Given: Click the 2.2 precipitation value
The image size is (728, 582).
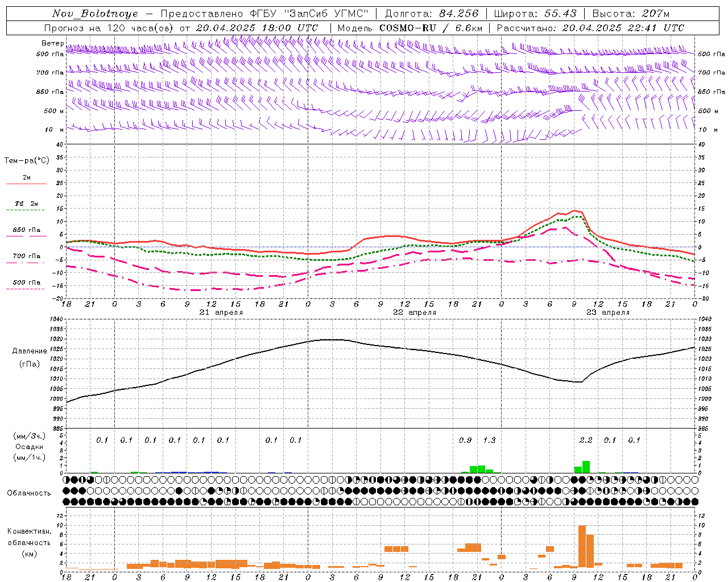Looking at the screenshot, I should point(586,440).
